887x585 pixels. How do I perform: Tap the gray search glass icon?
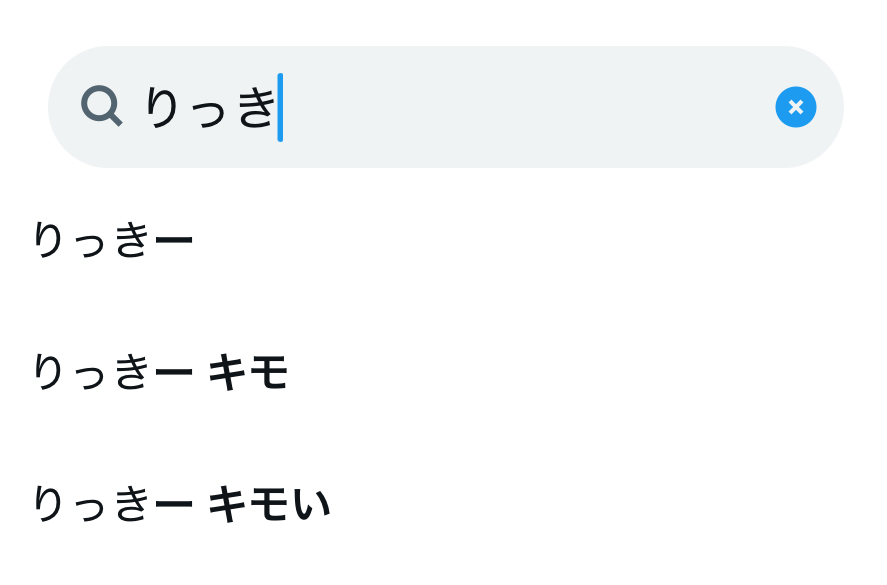pos(101,106)
